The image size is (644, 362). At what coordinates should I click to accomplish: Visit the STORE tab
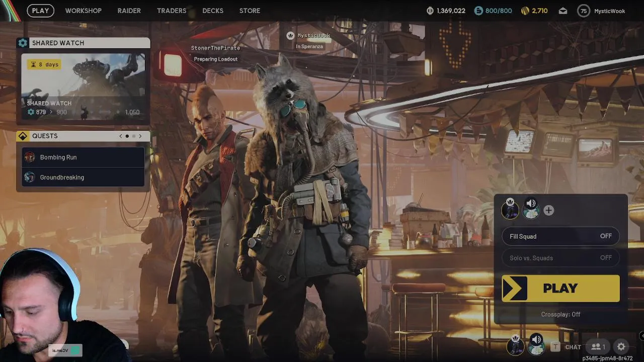pos(250,11)
